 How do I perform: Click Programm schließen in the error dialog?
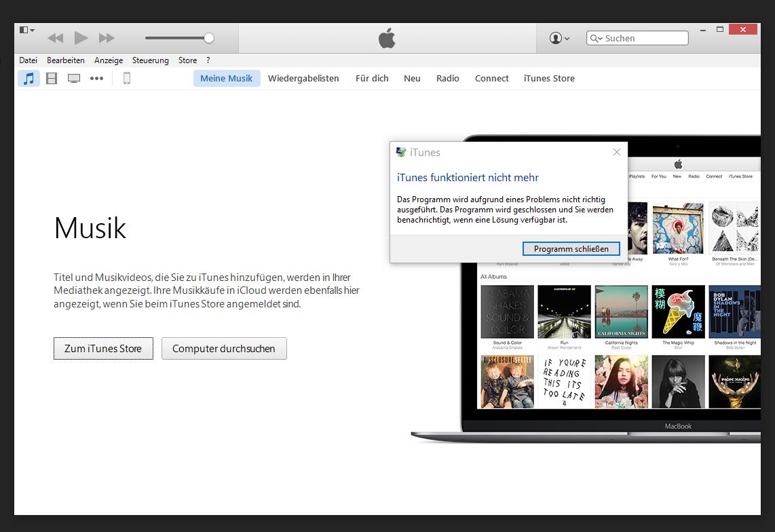coord(571,248)
